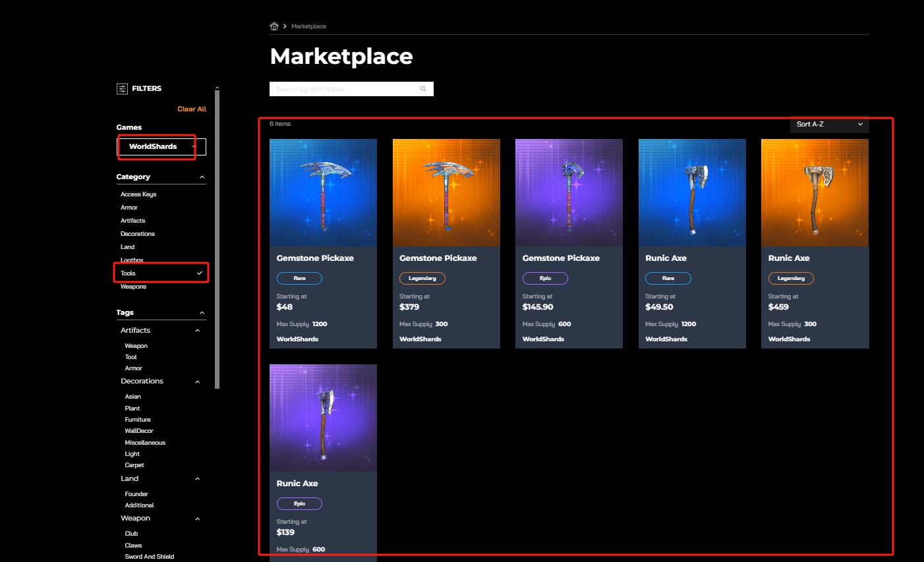
Task: Click the home icon in breadcrumb
Action: pyautogui.click(x=274, y=26)
